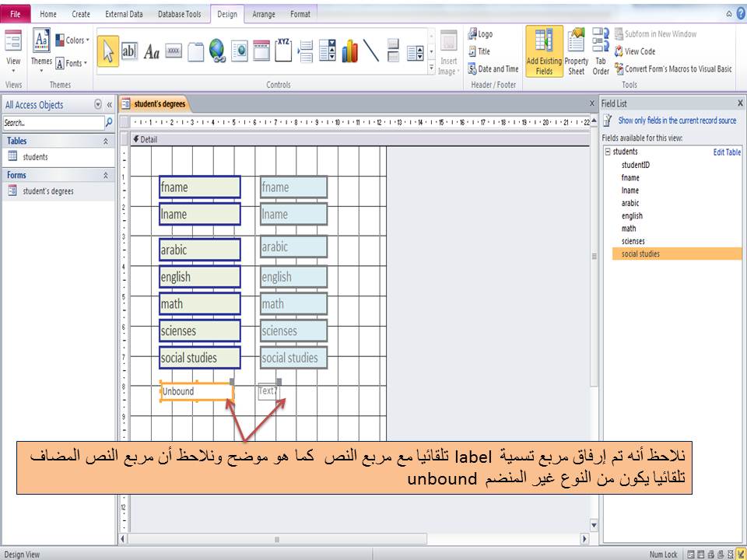Switch to the Arrange ribbon tab
Image resolution: width=747 pixels, height=560 pixels.
[265, 13]
